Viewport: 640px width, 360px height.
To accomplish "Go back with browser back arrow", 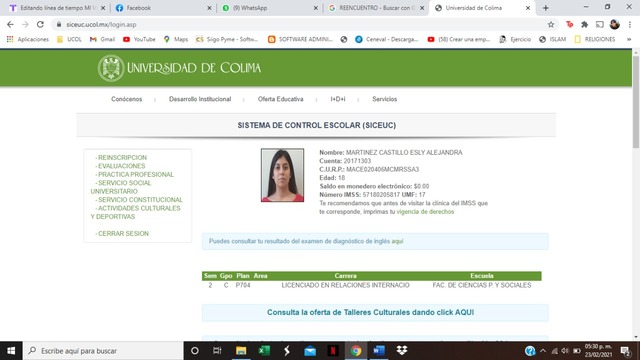I will point(10,24).
